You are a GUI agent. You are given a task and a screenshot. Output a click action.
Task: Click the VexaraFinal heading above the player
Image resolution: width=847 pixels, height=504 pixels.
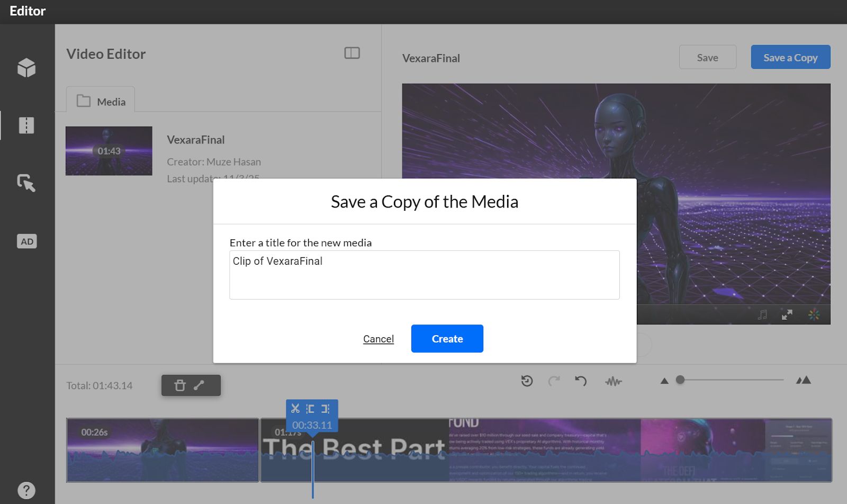pos(431,58)
